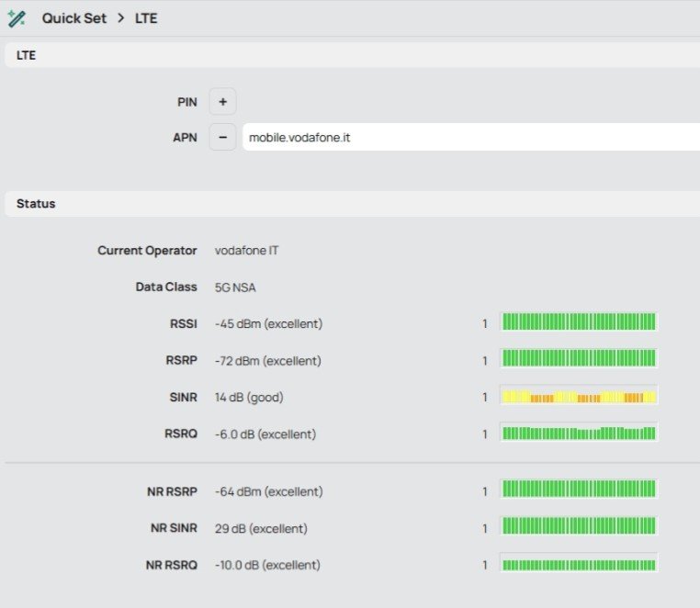Click the RSSI signal graph bar

click(579, 322)
